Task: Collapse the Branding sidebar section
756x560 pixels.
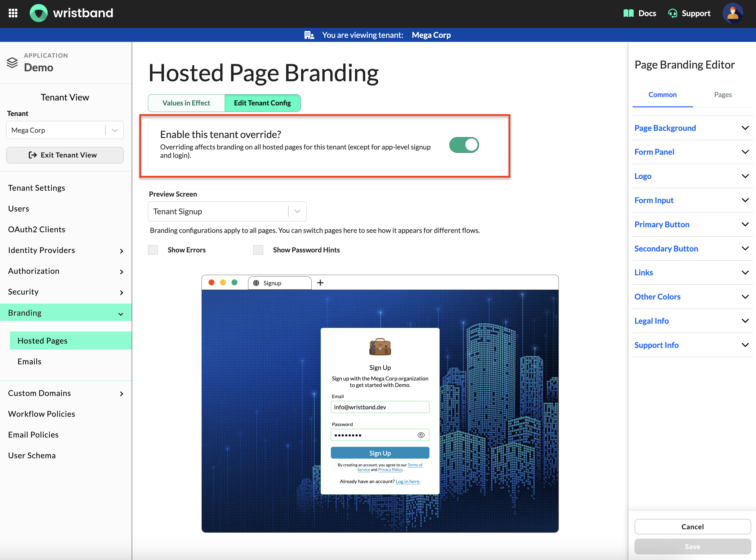Action: 66,313
